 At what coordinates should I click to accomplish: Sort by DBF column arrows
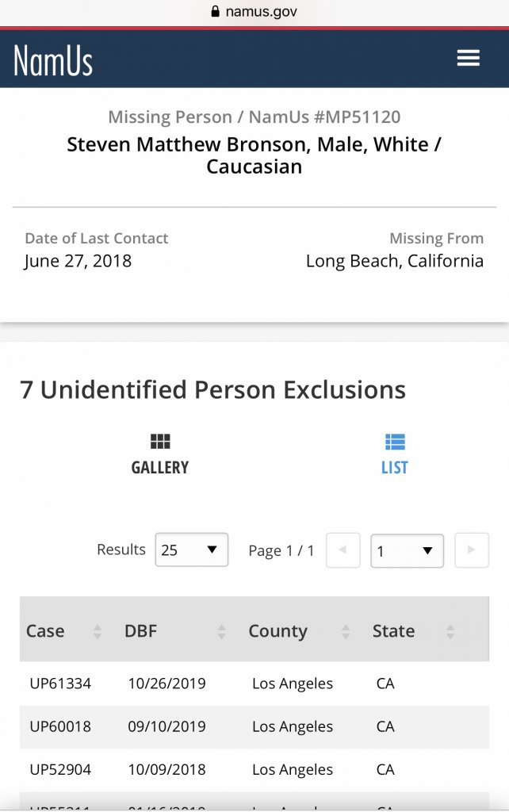(x=222, y=632)
